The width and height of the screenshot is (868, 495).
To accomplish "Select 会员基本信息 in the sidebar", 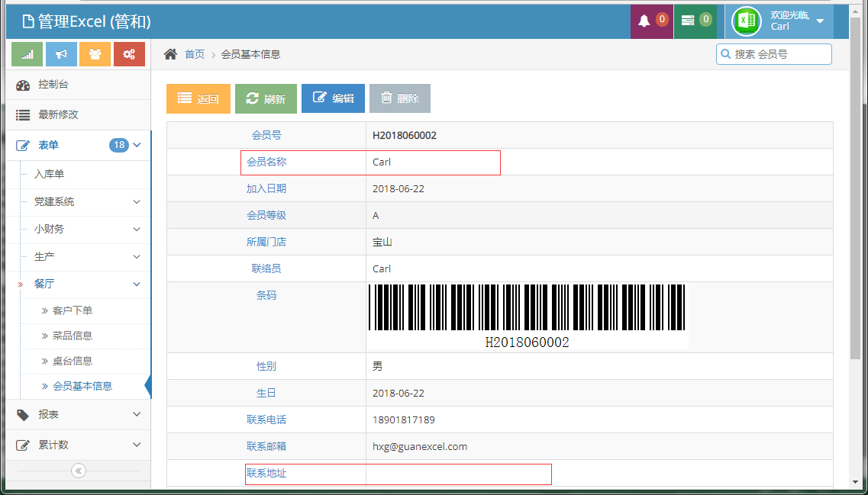I will coord(82,386).
